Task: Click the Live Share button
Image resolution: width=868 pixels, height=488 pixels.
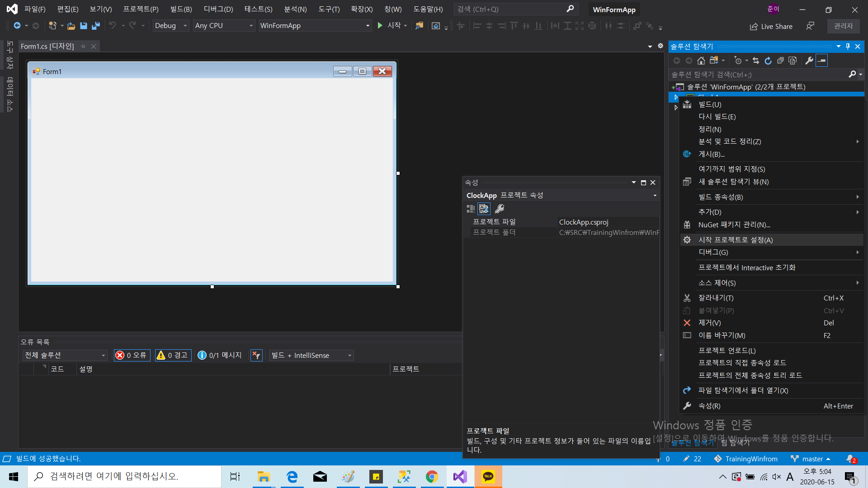Action: pyautogui.click(x=771, y=27)
